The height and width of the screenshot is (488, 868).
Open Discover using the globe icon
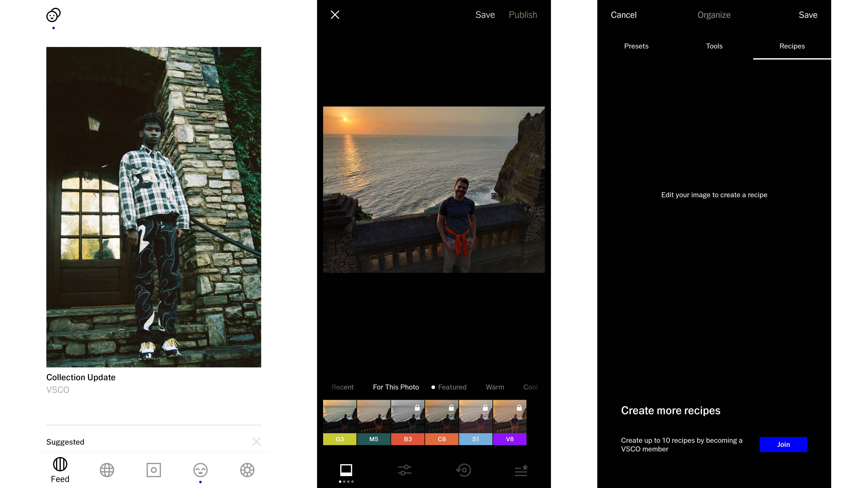click(x=107, y=470)
